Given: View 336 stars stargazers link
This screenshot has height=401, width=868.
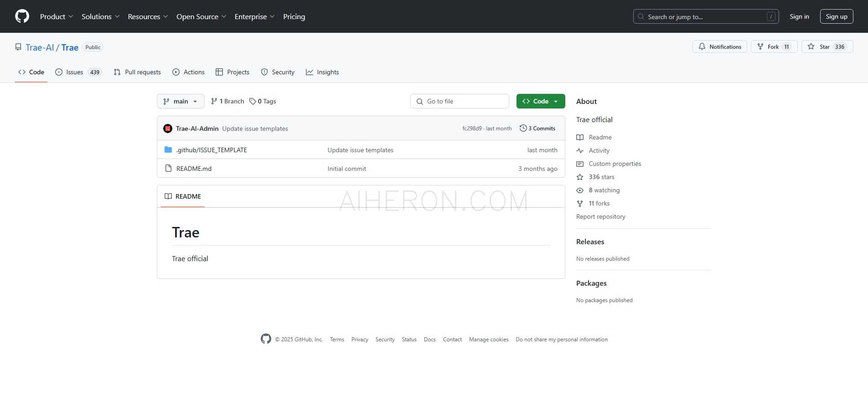Looking at the screenshot, I should [601, 177].
